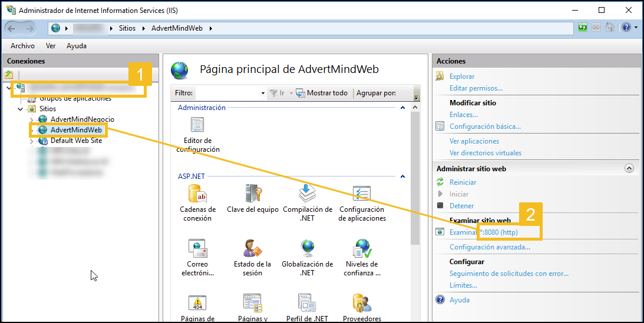Expand the Default Web Site node

(x=32, y=141)
